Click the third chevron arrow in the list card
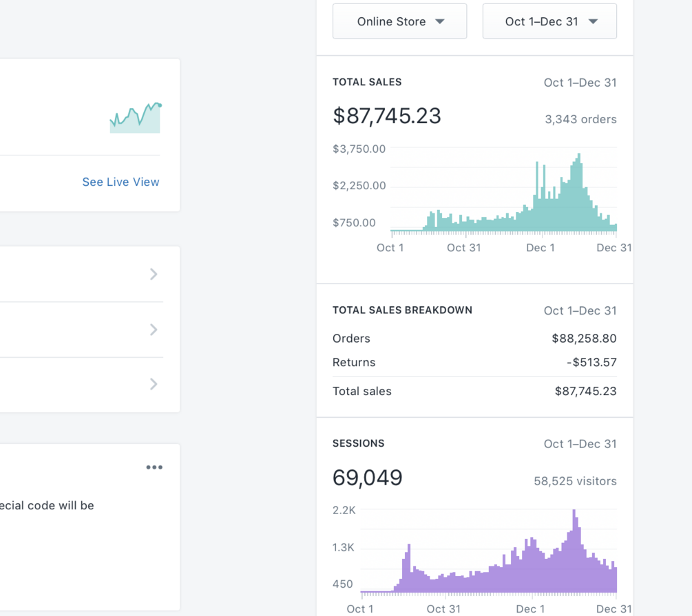The image size is (692, 616). (153, 384)
